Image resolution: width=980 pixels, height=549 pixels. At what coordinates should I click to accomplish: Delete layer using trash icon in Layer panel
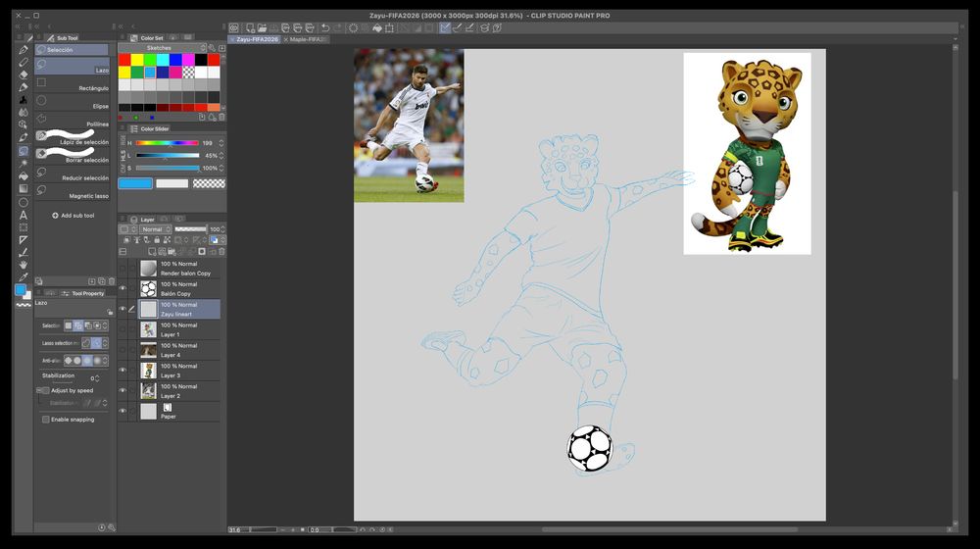(221, 251)
